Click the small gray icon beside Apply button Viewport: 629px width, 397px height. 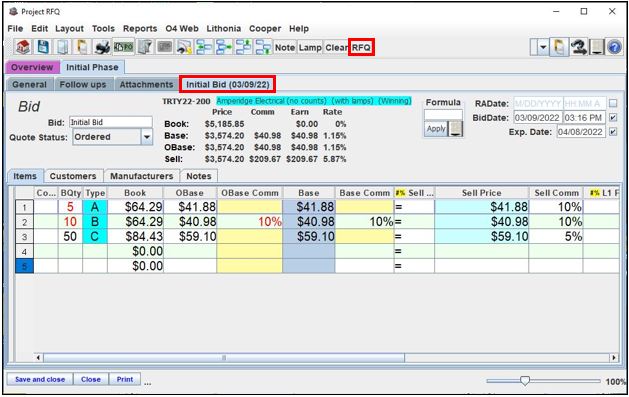pyautogui.click(x=456, y=129)
